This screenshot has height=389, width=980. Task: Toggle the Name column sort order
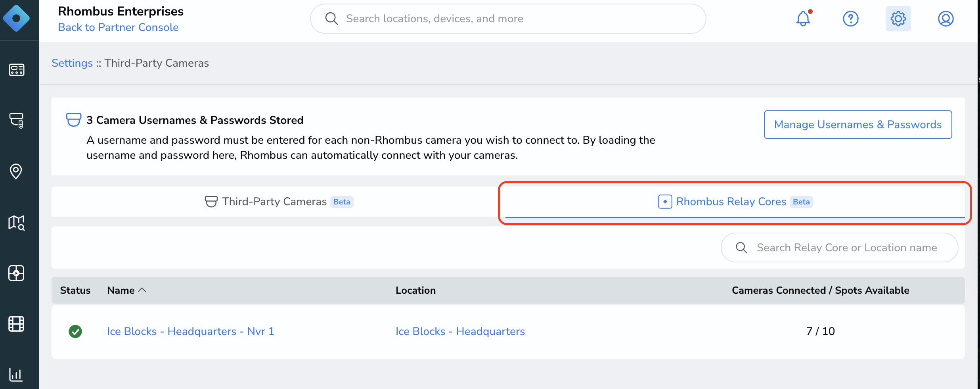(126, 290)
